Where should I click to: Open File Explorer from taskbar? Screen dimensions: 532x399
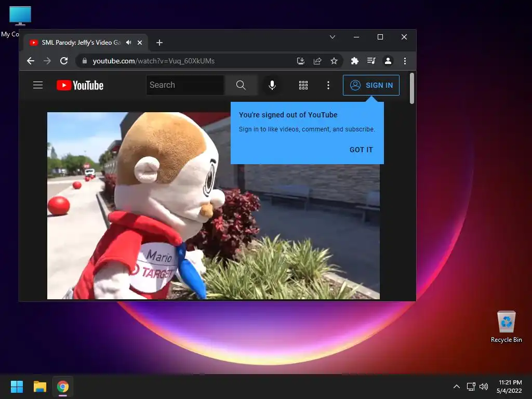[39, 387]
